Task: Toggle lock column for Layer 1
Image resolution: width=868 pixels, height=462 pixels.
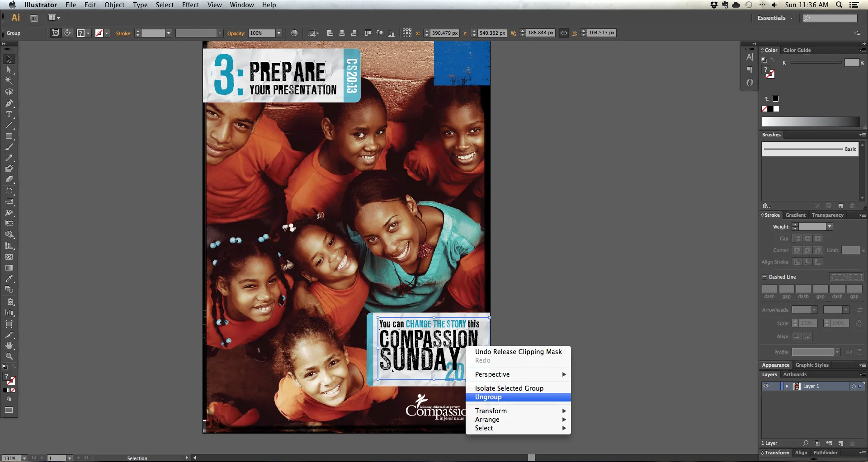Action: [776, 386]
